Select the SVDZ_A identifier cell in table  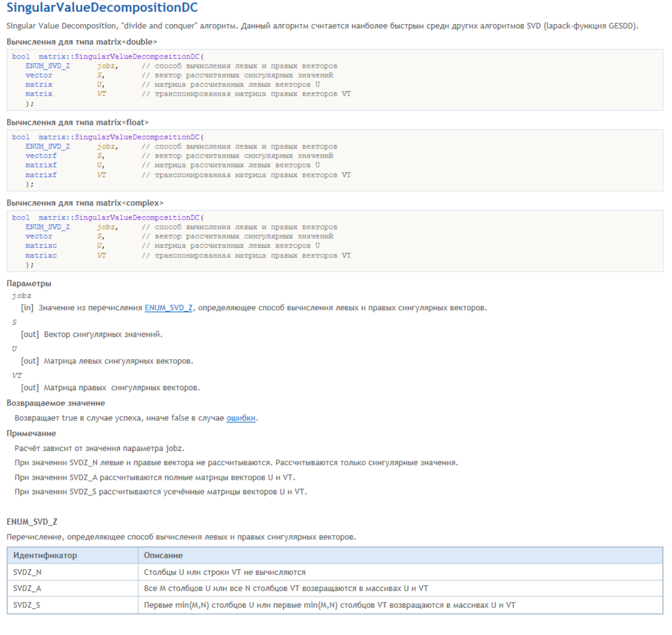pyautogui.click(x=27, y=588)
